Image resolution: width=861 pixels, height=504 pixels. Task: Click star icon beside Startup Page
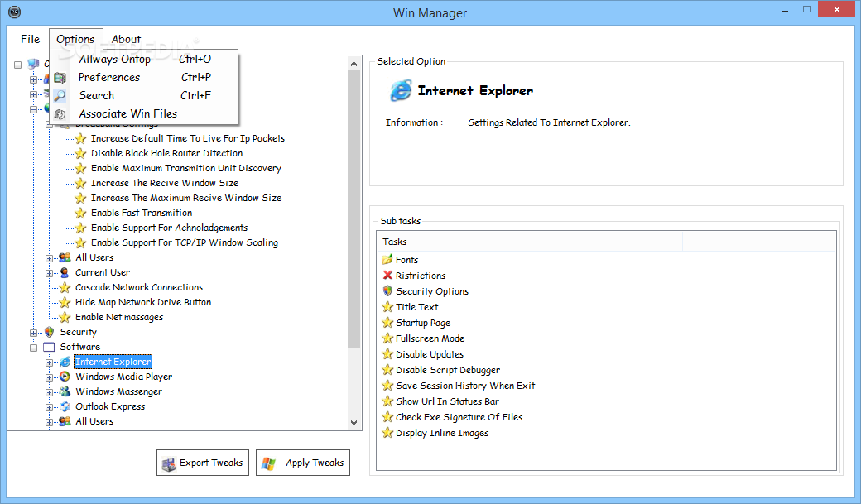pyautogui.click(x=387, y=322)
